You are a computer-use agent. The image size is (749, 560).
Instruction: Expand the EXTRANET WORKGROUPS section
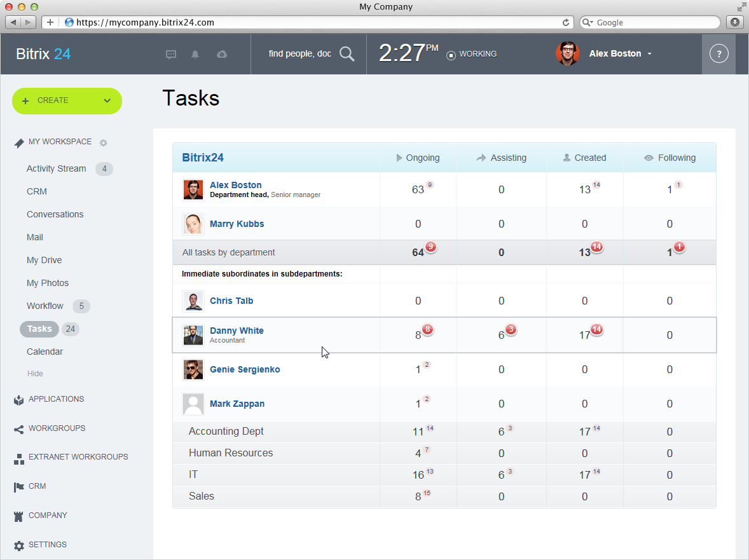click(78, 457)
